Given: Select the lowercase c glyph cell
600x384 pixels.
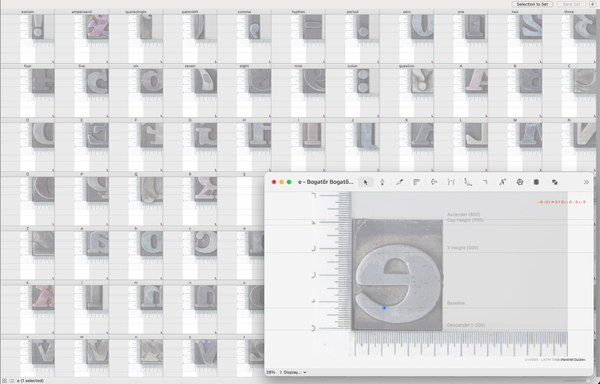Looking at the screenshot, I should (x=190, y=253).
